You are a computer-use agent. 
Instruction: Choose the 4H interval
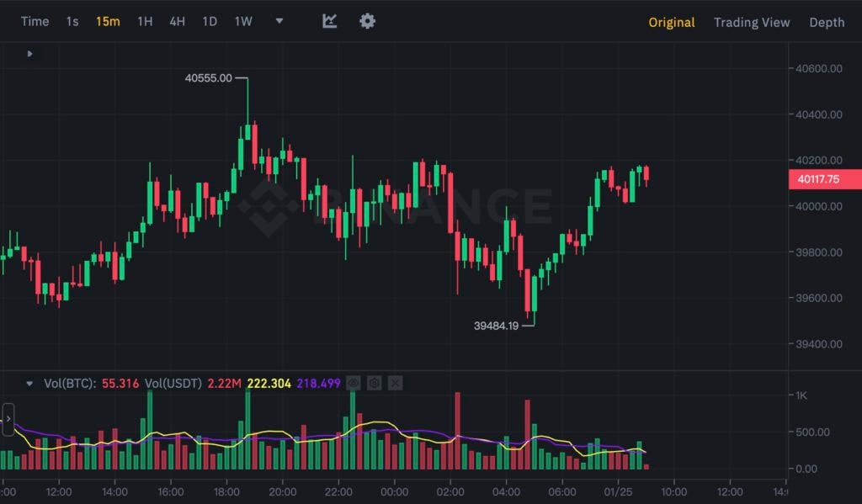pos(177,22)
